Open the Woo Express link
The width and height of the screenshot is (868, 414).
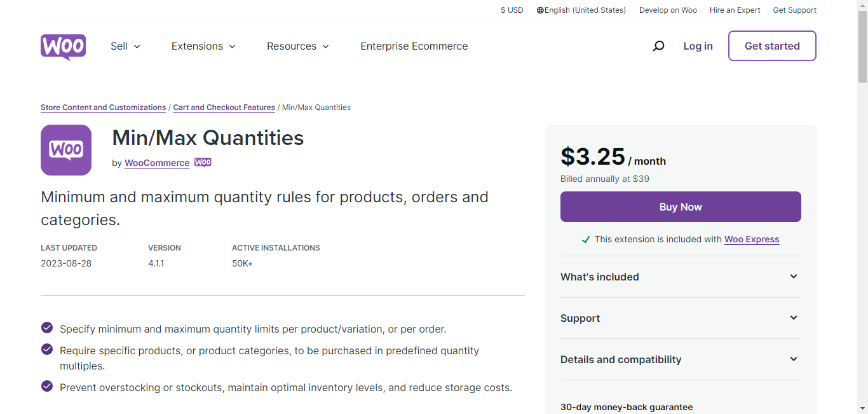752,240
